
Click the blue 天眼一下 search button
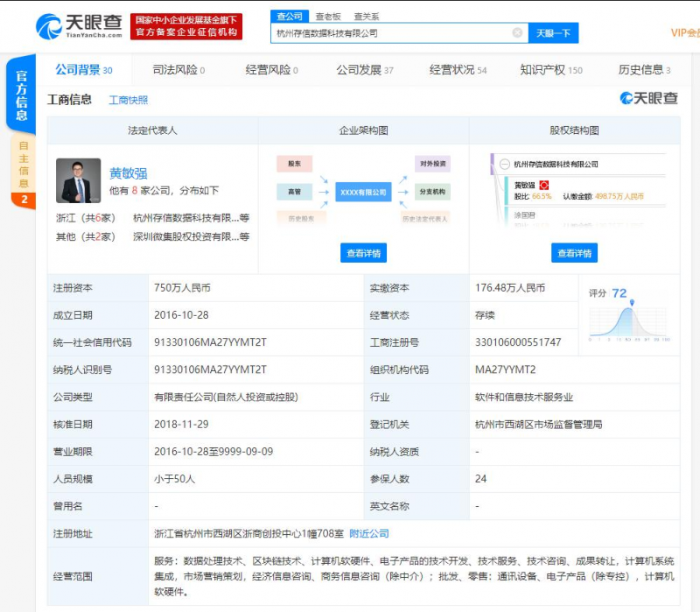(x=554, y=32)
